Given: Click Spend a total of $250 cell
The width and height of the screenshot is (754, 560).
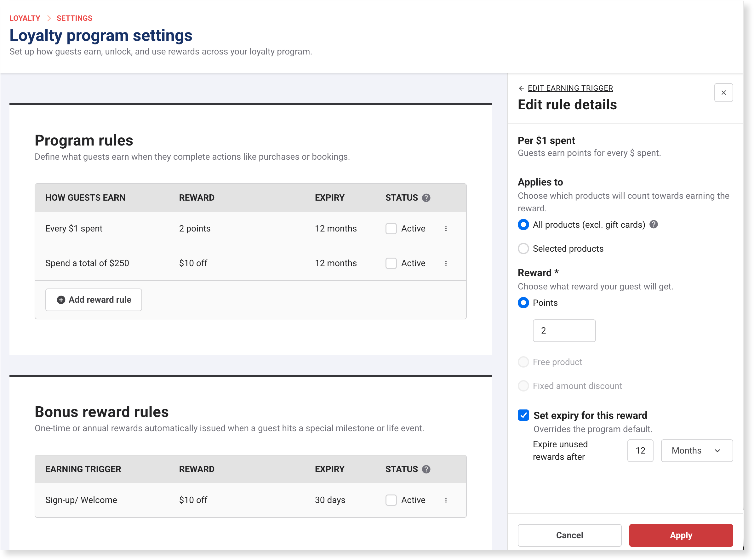Looking at the screenshot, I should [87, 263].
